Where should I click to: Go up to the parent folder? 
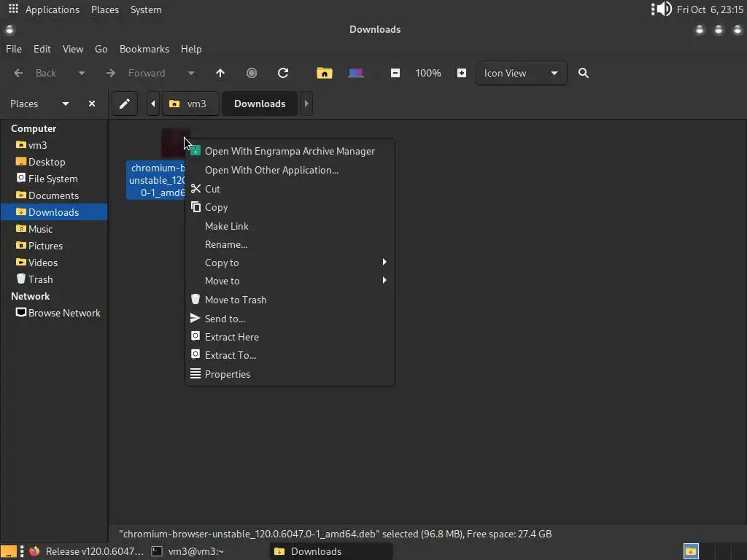tap(220, 73)
